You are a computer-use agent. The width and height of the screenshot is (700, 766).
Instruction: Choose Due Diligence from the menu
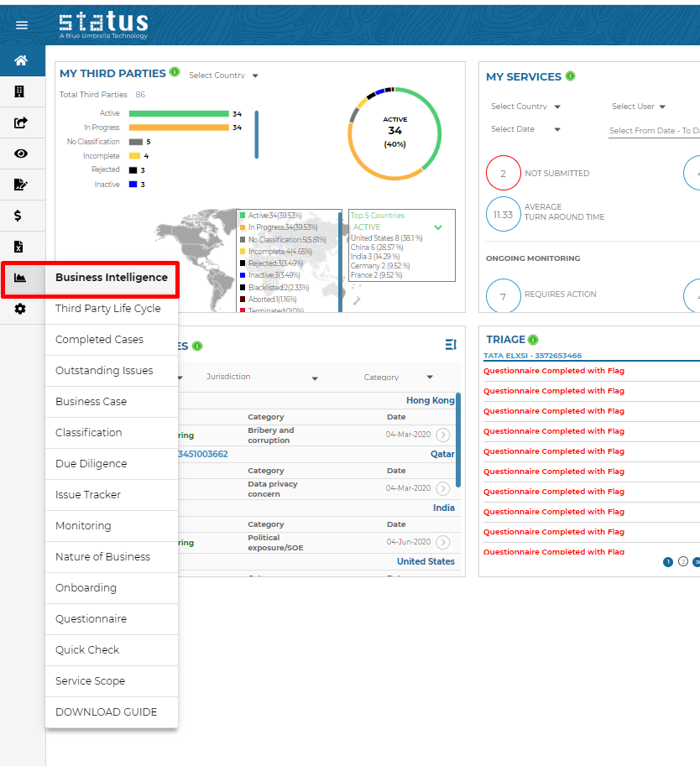pyautogui.click(x=91, y=463)
